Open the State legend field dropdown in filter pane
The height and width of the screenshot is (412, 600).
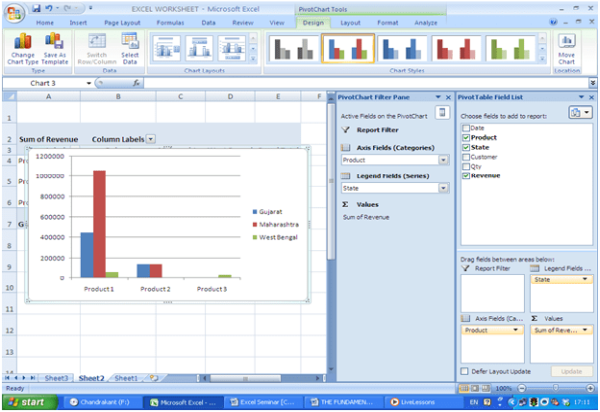point(441,187)
